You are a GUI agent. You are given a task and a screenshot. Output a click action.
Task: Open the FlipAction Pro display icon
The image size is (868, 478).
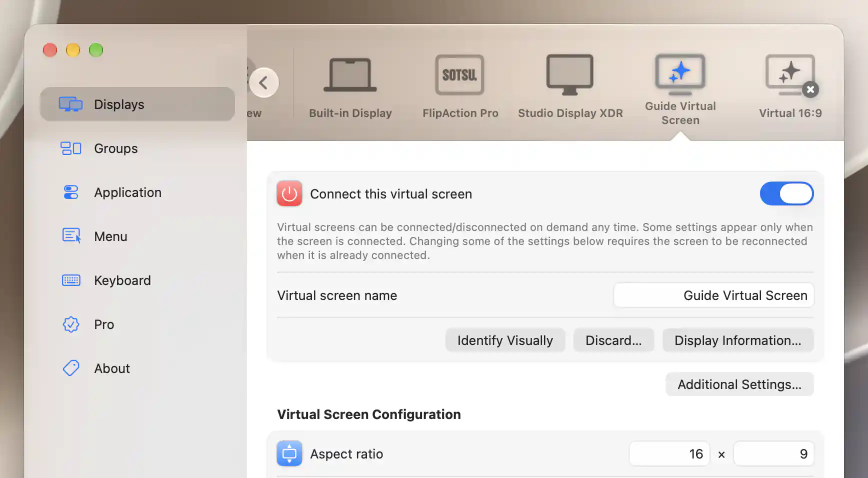[x=459, y=75]
